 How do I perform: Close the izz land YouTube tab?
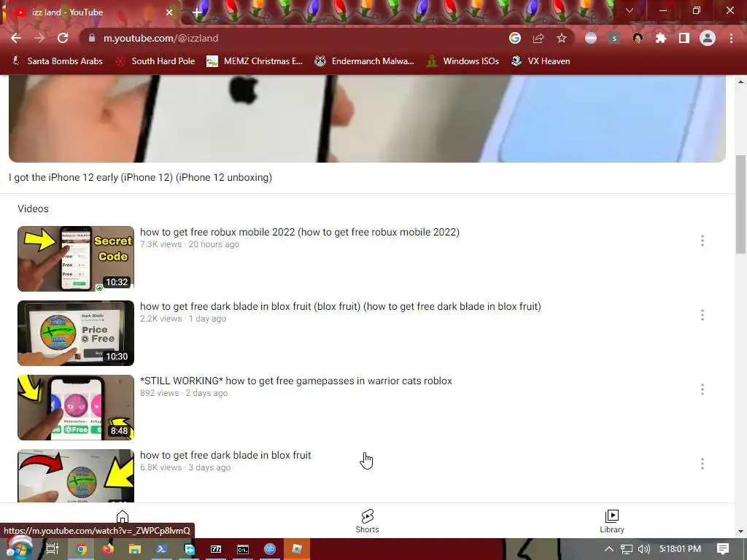coord(169,12)
